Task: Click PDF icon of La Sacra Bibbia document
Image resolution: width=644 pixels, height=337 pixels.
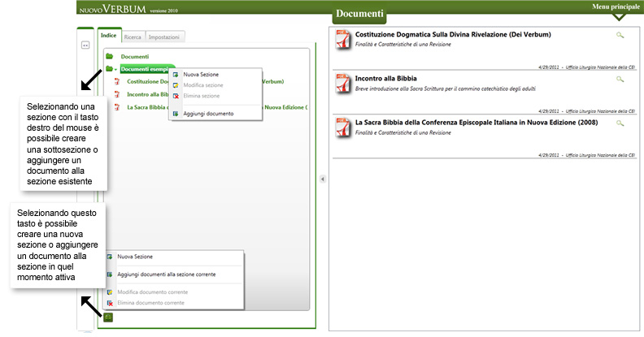Action: pyautogui.click(x=344, y=126)
